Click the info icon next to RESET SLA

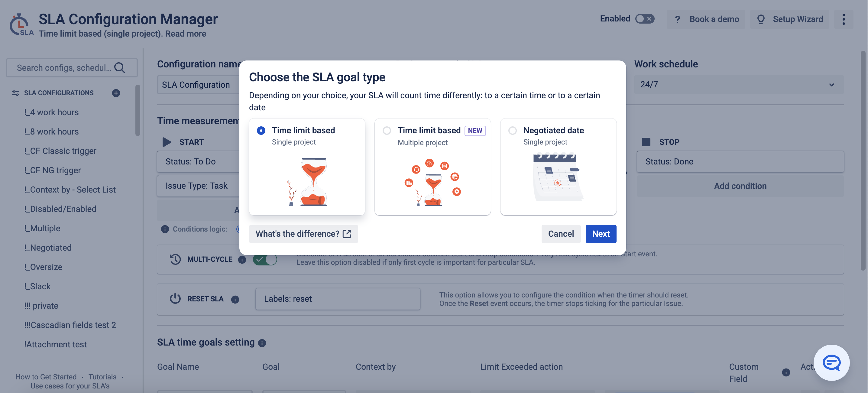(x=235, y=299)
